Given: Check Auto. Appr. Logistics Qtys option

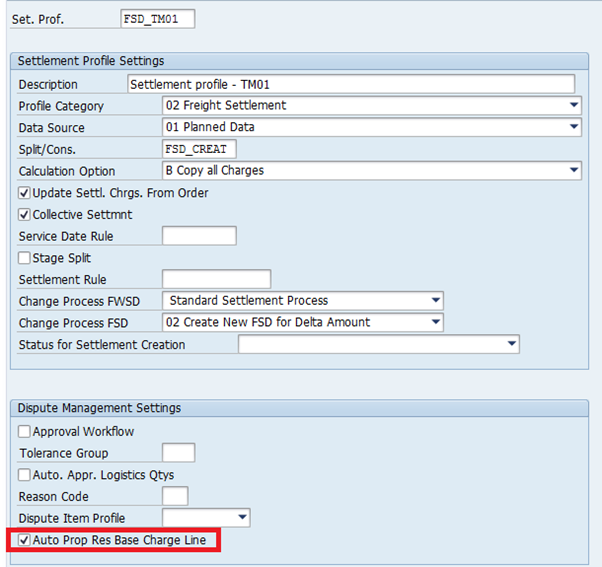Looking at the screenshot, I should pos(25,475).
